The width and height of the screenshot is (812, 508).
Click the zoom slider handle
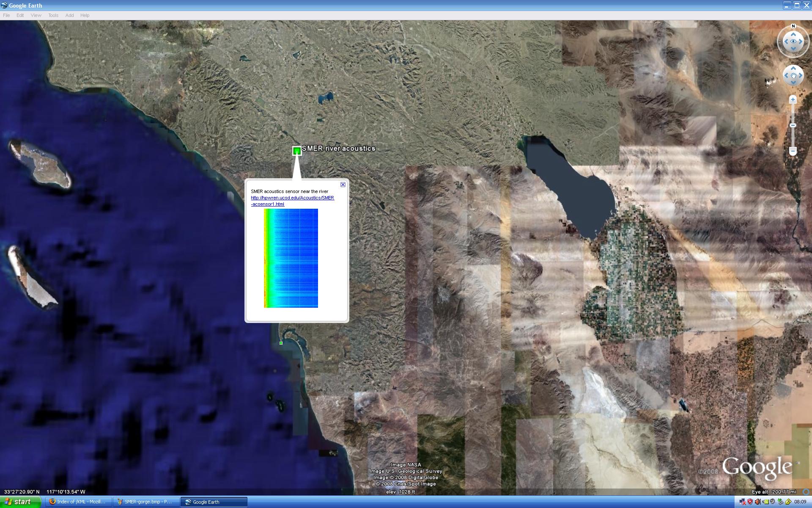coord(793,125)
